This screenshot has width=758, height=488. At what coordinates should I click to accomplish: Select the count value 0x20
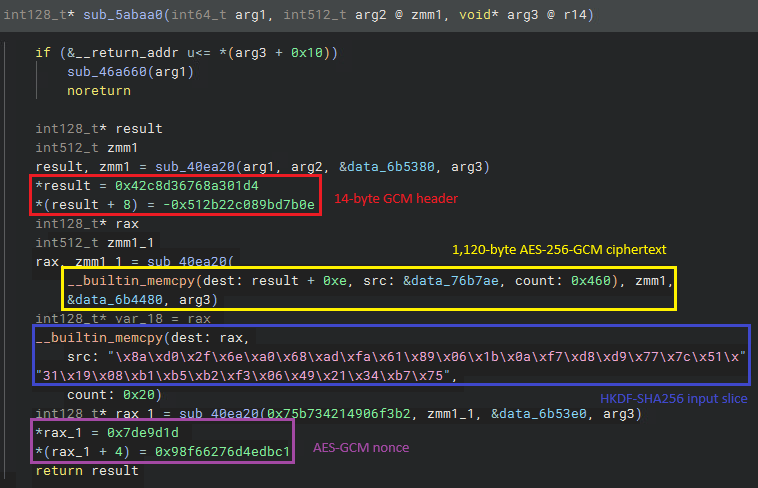(x=139, y=395)
